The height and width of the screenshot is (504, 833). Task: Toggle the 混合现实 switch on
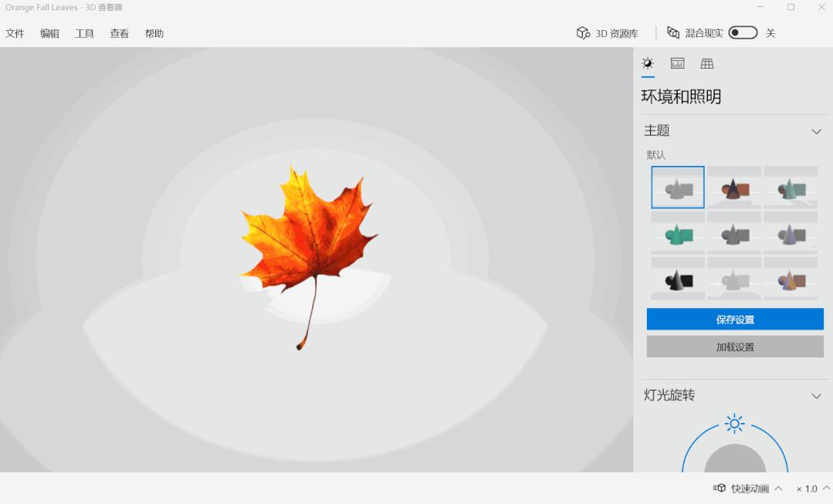tap(743, 33)
